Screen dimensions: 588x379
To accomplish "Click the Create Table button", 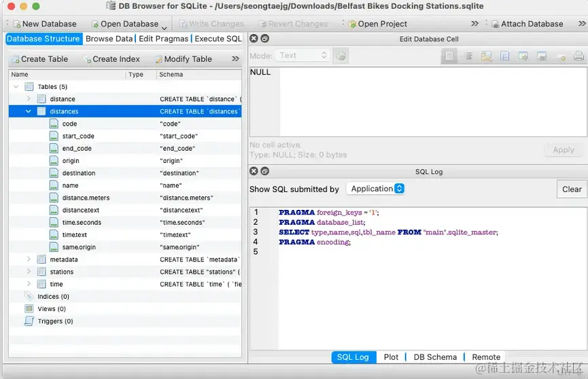I will click(x=39, y=59).
